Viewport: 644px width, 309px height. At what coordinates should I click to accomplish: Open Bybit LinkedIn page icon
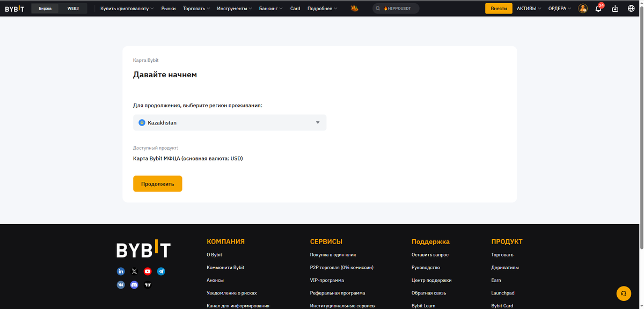click(121, 271)
